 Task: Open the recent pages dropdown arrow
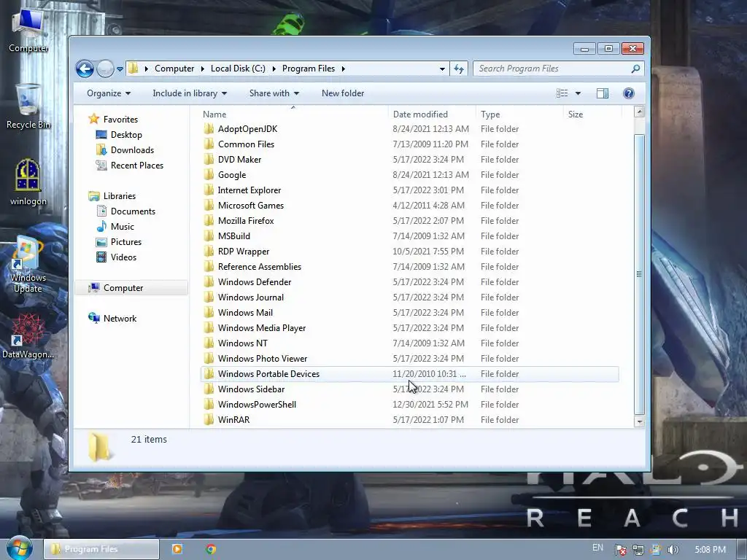coord(120,69)
